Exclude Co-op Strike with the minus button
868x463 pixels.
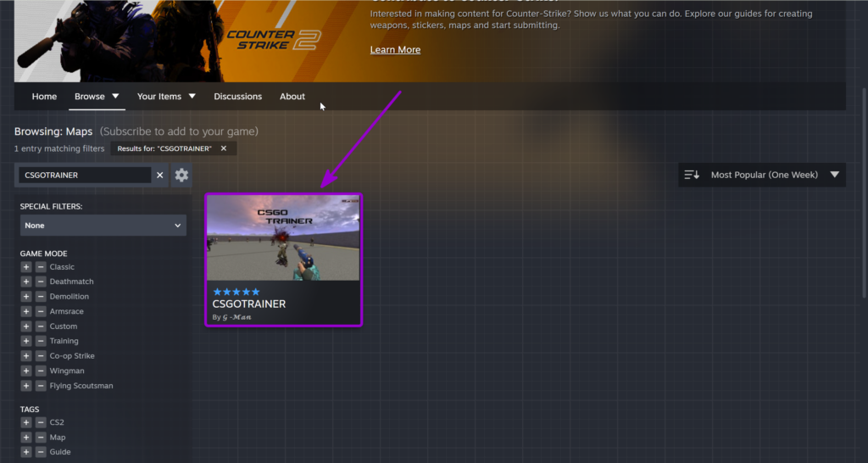tap(41, 355)
